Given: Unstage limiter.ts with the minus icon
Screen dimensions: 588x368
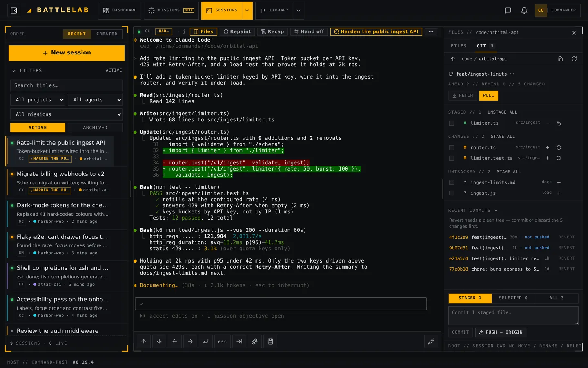Looking at the screenshot, I should pos(548,123).
